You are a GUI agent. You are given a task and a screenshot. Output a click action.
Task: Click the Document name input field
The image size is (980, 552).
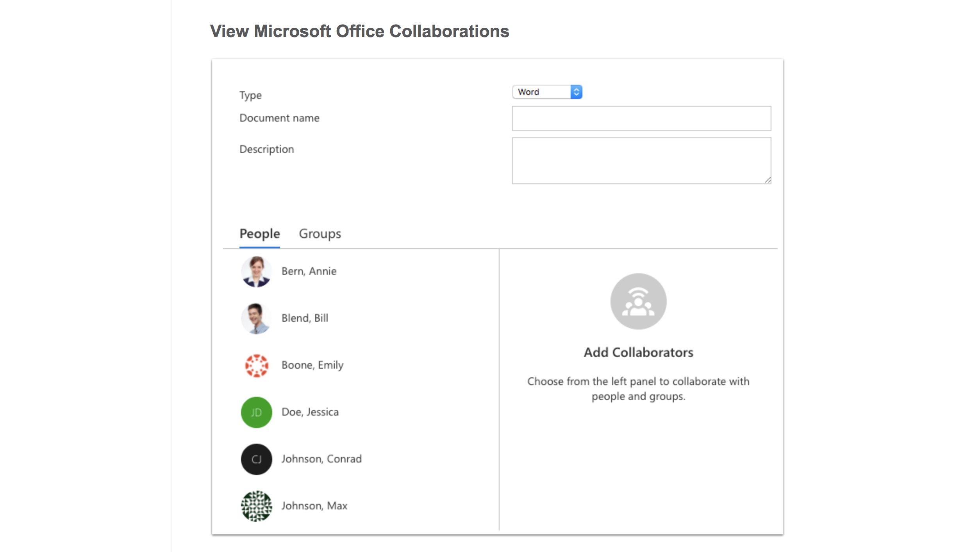(x=641, y=118)
